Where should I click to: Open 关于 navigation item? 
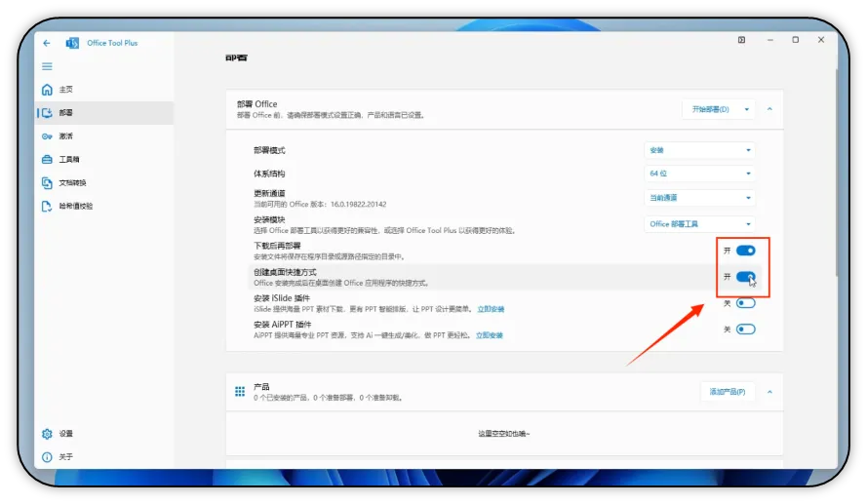click(104, 457)
